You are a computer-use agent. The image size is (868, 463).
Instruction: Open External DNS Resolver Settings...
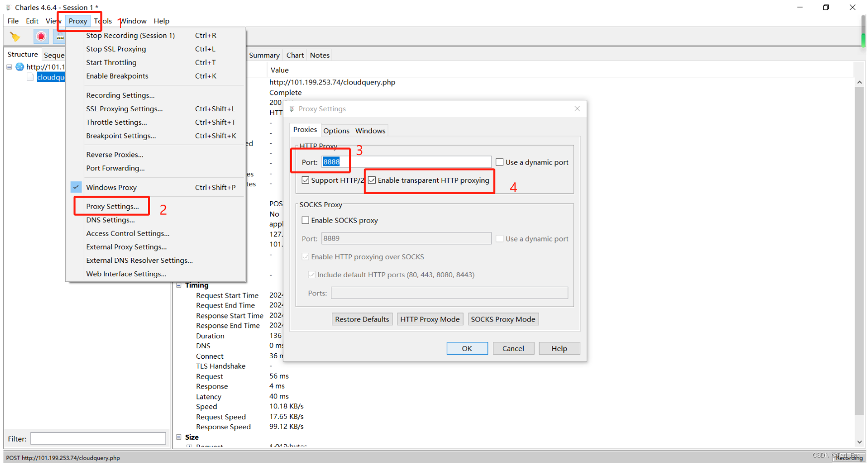[x=156, y=260]
